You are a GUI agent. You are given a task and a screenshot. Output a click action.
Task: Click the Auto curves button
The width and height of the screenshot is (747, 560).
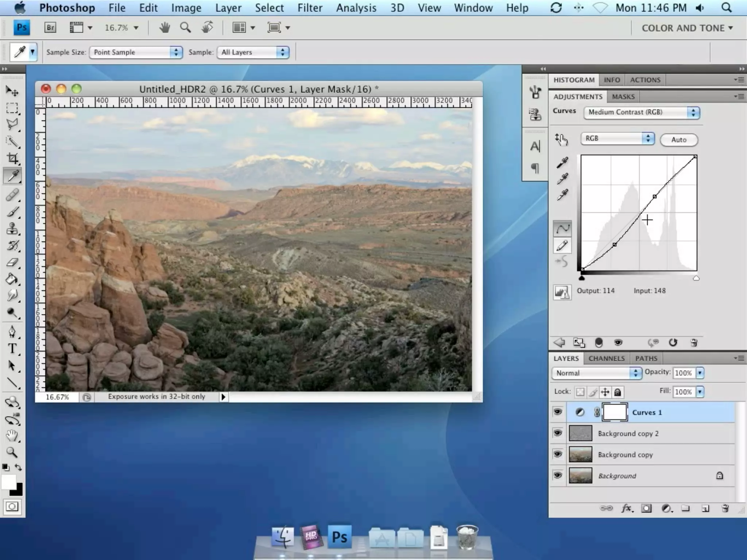[678, 140]
